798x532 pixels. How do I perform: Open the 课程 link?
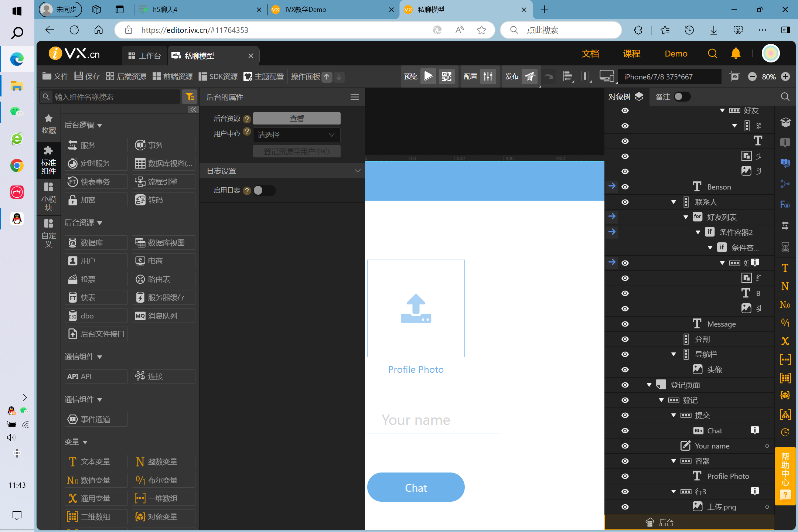pyautogui.click(x=632, y=54)
